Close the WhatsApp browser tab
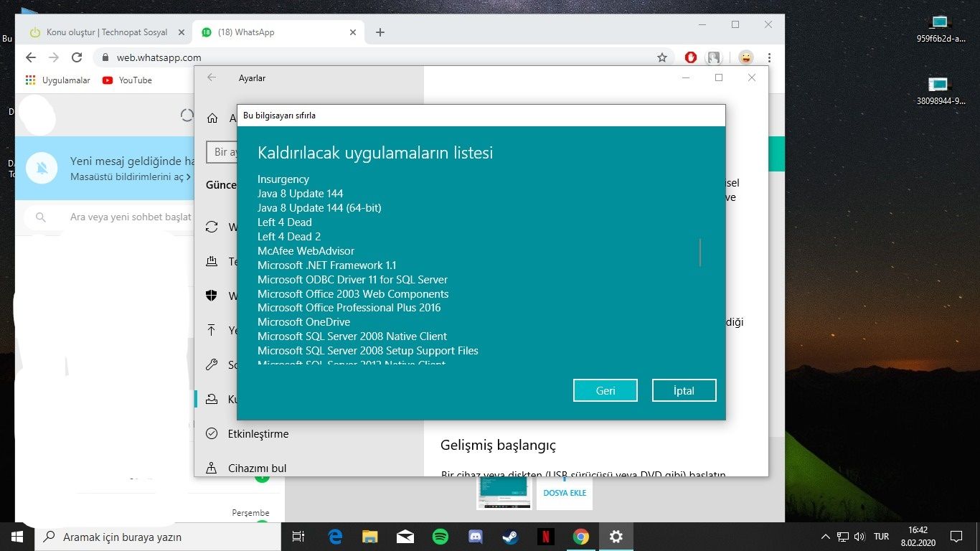The height and width of the screenshot is (551, 980). coord(352,32)
